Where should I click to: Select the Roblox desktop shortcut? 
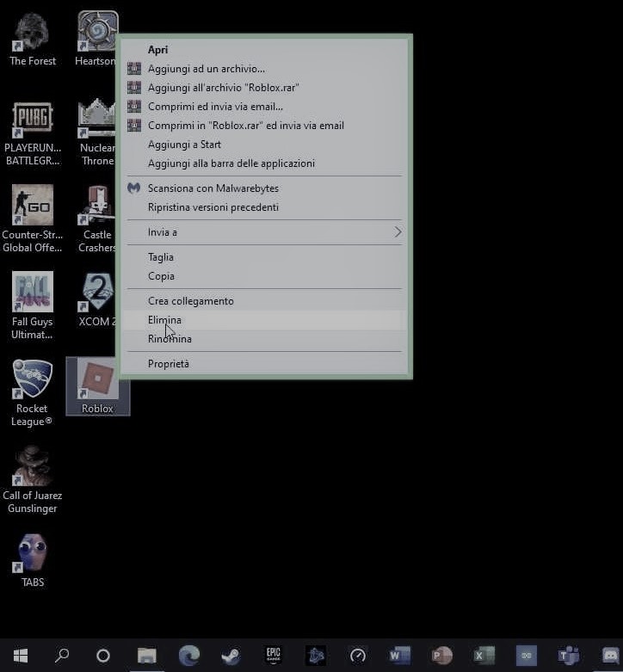[98, 386]
